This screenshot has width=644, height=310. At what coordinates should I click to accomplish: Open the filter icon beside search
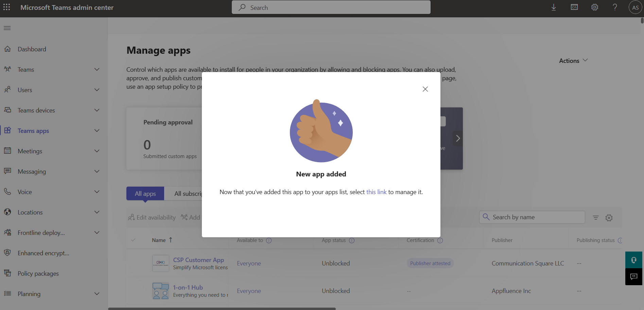pyautogui.click(x=595, y=217)
